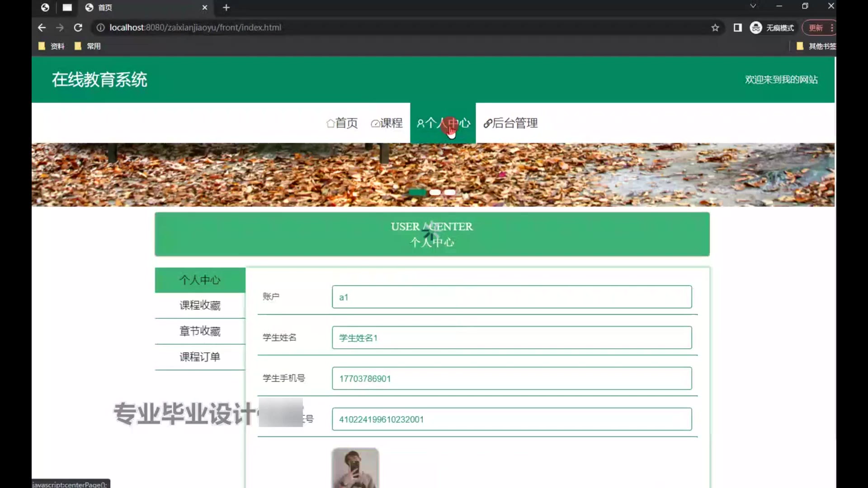This screenshot has height=488, width=868.
Task: Toggle the browser side panel icon
Action: tap(737, 28)
